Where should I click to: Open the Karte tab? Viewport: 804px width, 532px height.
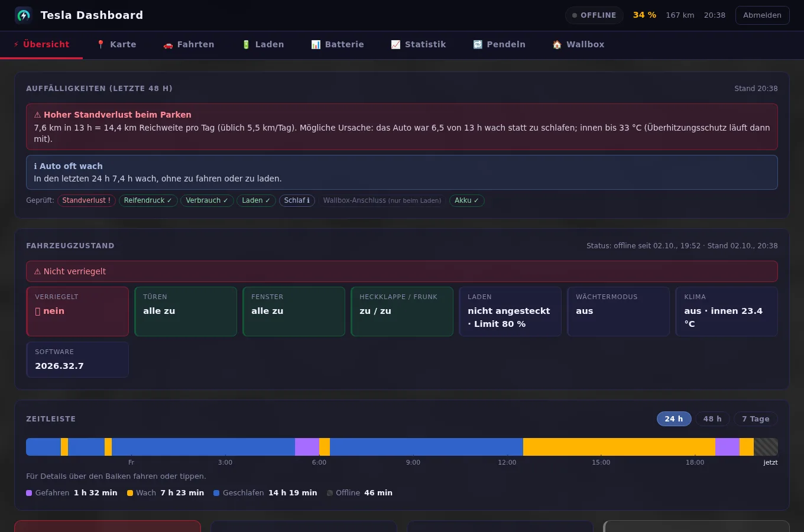[116, 44]
